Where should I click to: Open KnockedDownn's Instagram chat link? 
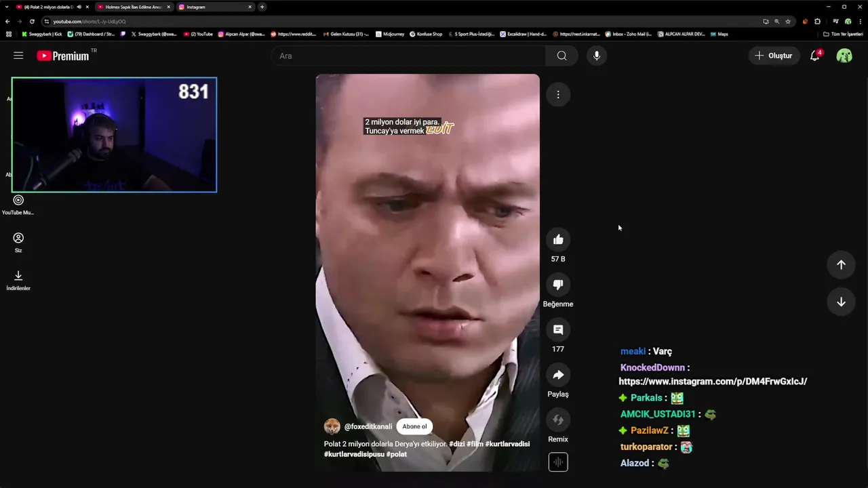(713, 382)
